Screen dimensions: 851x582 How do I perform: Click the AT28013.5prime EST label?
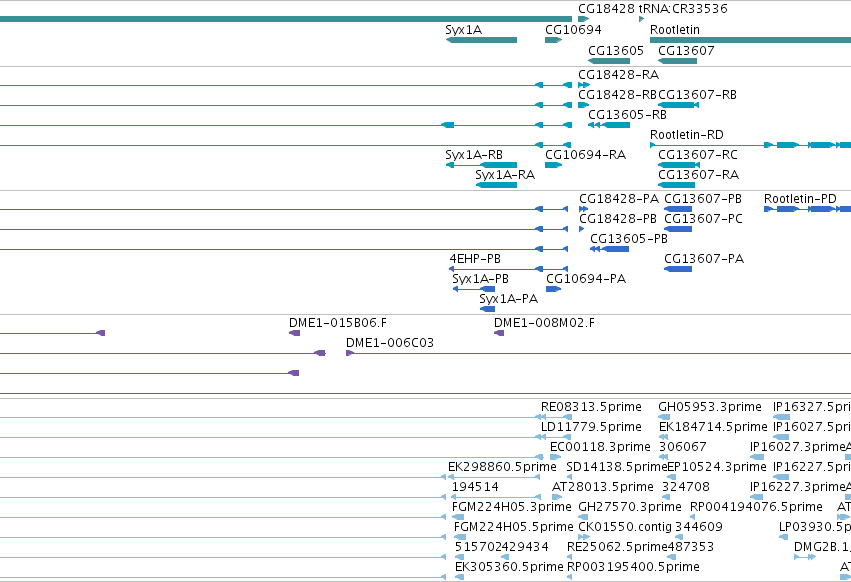tap(602, 488)
